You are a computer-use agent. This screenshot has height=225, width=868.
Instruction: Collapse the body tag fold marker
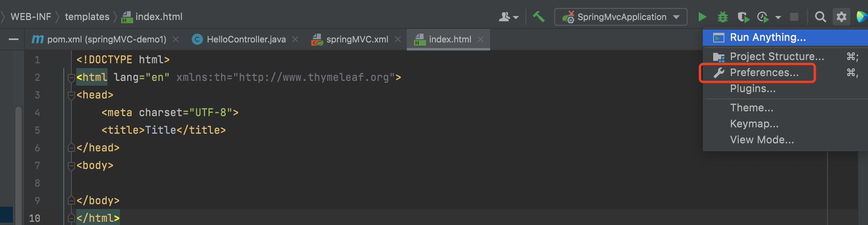pyautogui.click(x=71, y=165)
